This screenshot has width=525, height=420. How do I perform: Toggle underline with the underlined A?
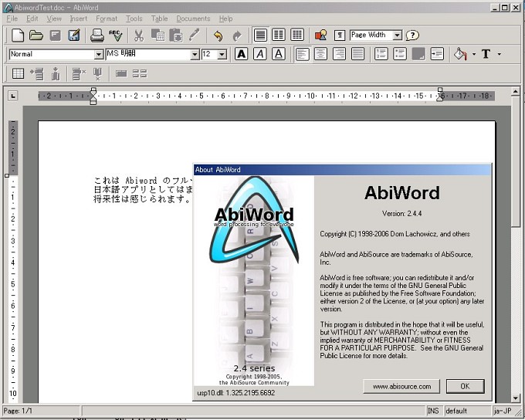pyautogui.click(x=278, y=54)
